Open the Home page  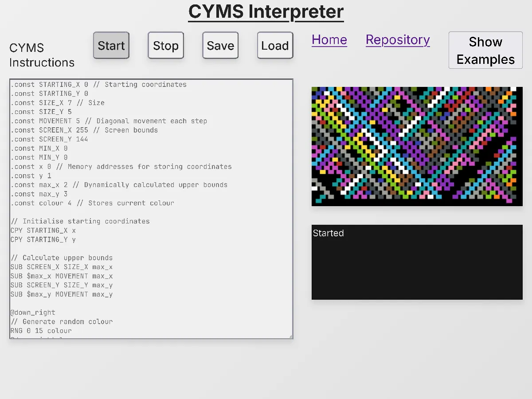pyautogui.click(x=329, y=40)
